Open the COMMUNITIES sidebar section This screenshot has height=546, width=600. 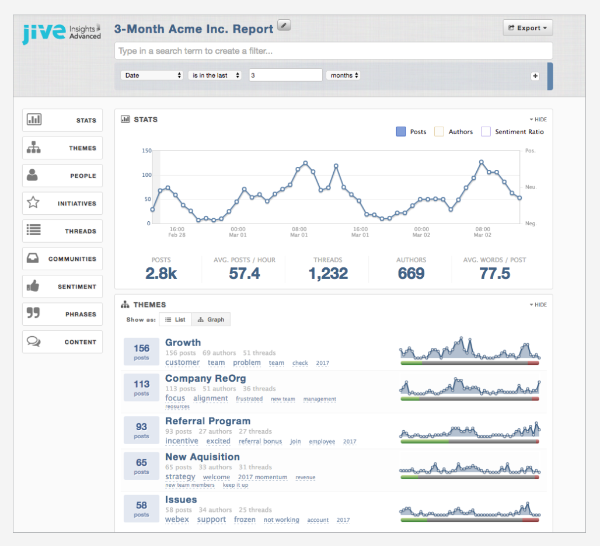coord(62,259)
